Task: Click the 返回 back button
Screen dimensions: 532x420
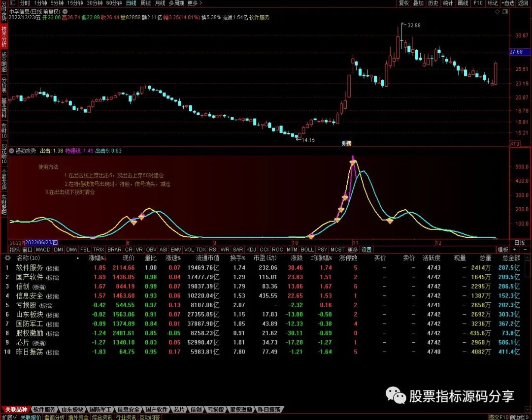Action: pyautogui.click(x=523, y=3)
